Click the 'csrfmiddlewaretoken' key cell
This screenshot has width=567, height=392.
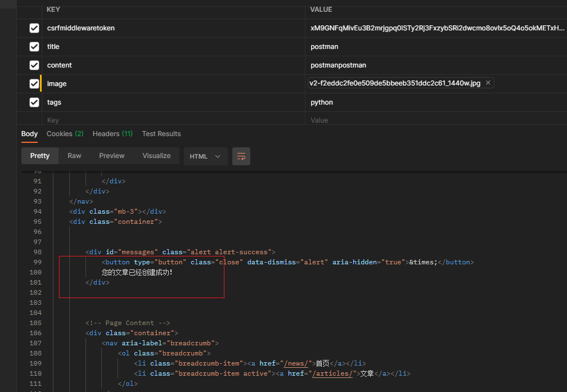click(x=174, y=28)
